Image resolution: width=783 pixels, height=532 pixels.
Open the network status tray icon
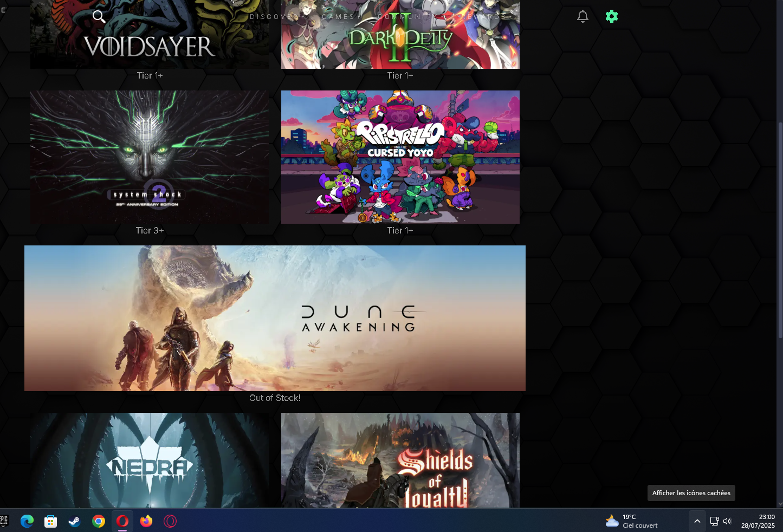pos(714,521)
